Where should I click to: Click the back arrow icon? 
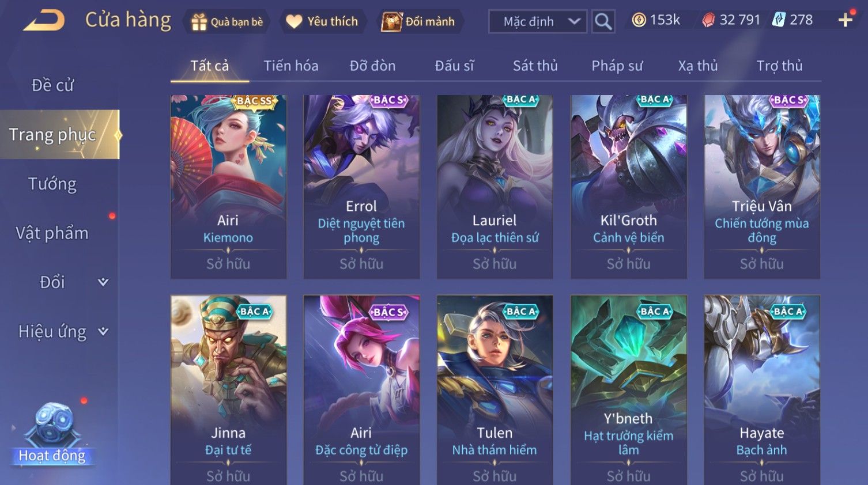coord(44,21)
